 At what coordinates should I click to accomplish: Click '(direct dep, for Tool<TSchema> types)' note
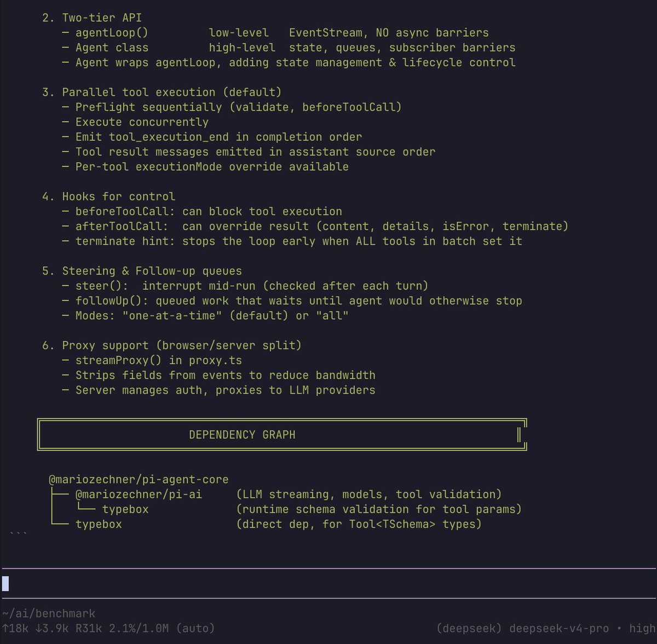tap(359, 524)
